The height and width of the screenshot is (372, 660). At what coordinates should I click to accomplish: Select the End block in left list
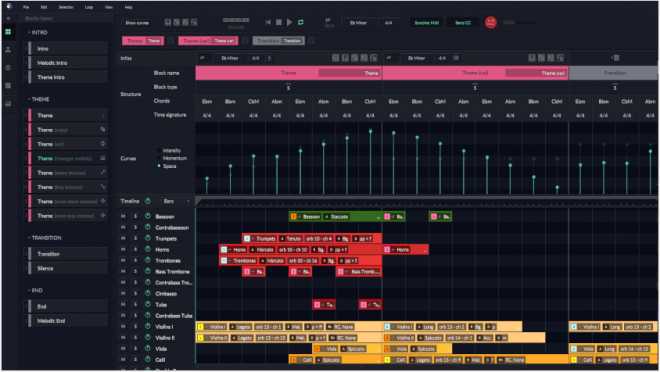(x=68, y=306)
